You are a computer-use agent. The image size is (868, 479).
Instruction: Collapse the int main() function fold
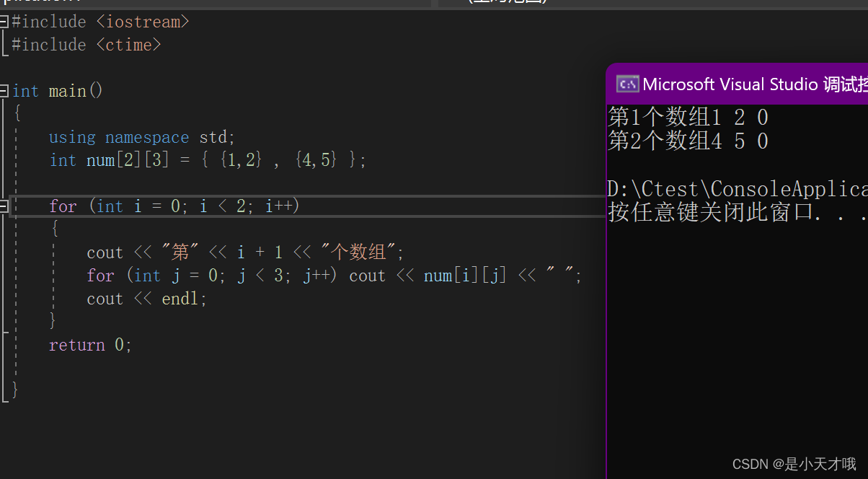pos(4,91)
